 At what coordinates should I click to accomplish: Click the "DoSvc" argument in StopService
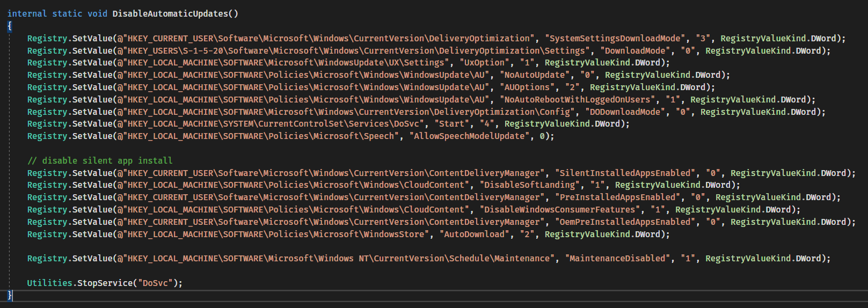coord(155,283)
